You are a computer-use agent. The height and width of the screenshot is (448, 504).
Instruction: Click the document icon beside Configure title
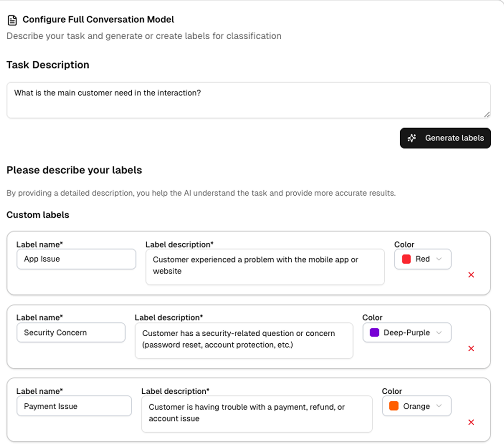click(13, 20)
